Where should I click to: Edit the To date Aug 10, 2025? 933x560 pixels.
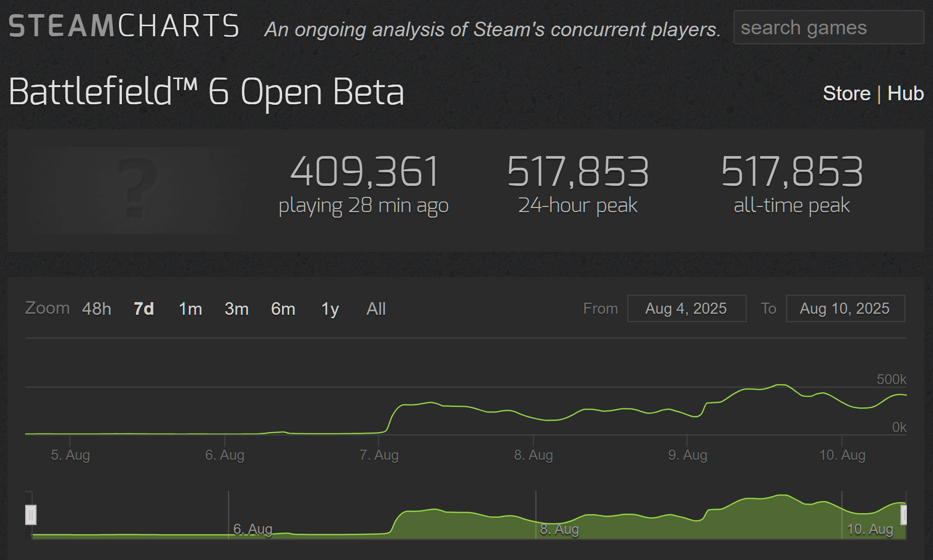point(845,308)
